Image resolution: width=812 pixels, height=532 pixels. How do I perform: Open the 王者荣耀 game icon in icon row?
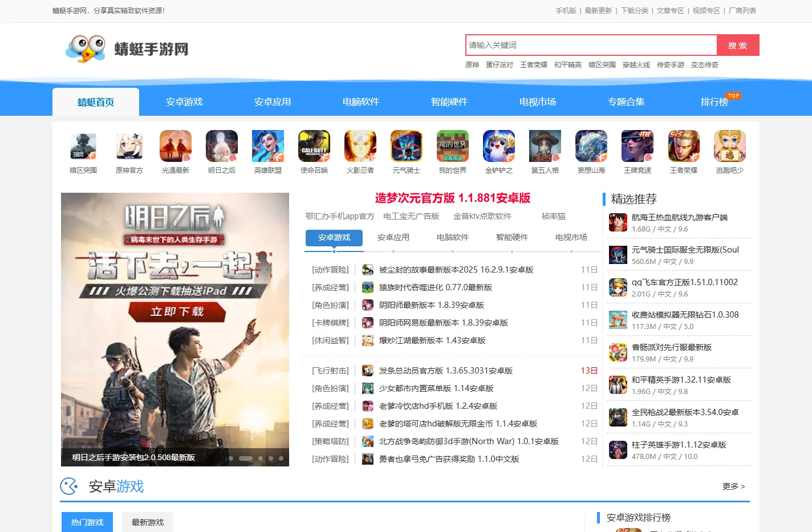click(684, 146)
